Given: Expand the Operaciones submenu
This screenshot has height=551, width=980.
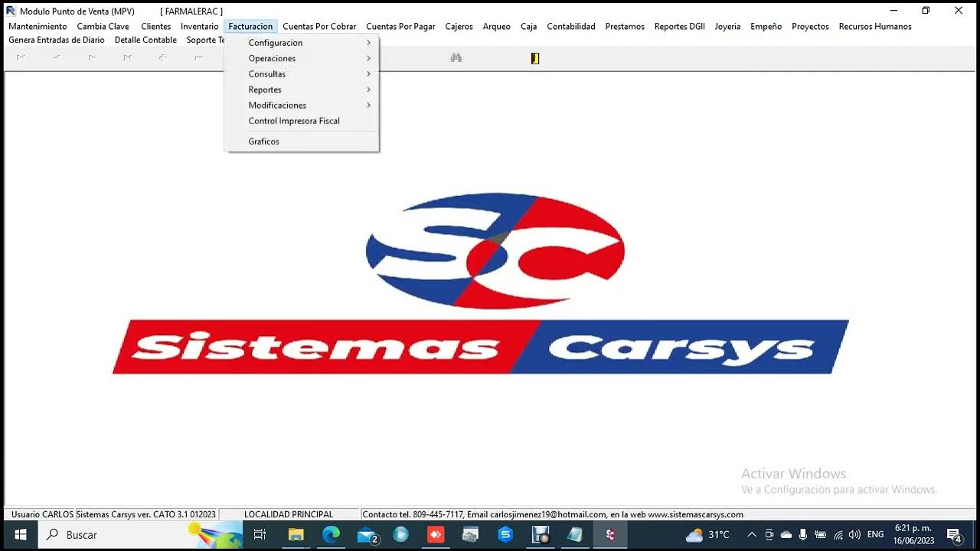Looking at the screenshot, I should click(x=302, y=58).
